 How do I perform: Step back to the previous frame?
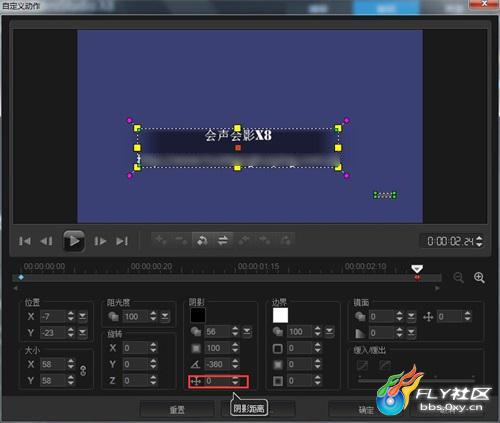coord(46,241)
